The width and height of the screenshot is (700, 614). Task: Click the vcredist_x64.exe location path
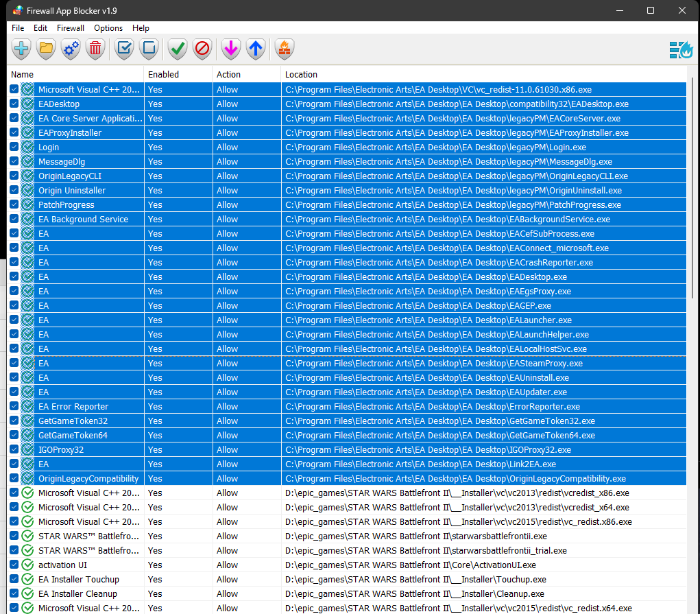tap(457, 508)
